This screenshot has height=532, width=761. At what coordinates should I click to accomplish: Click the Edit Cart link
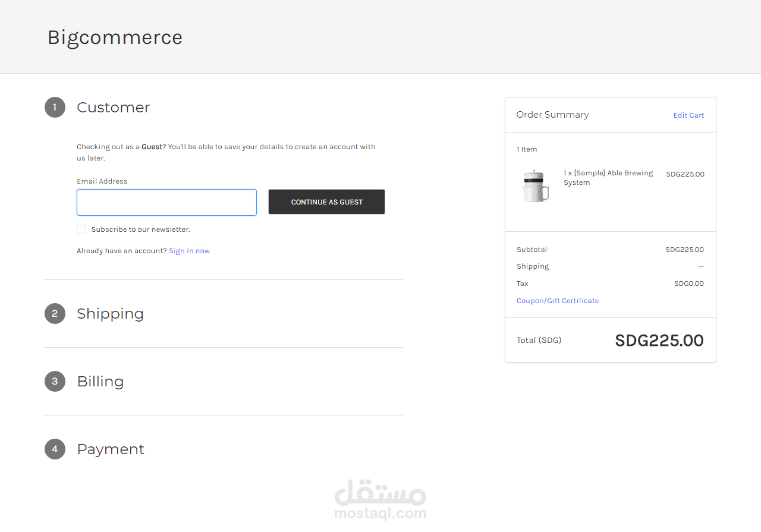(x=688, y=115)
